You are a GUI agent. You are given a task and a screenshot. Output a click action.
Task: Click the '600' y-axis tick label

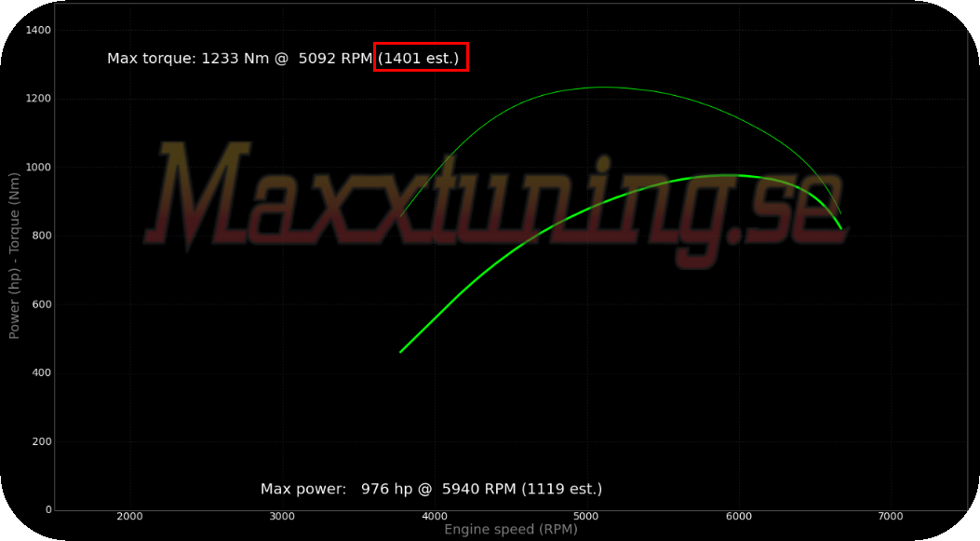41,304
